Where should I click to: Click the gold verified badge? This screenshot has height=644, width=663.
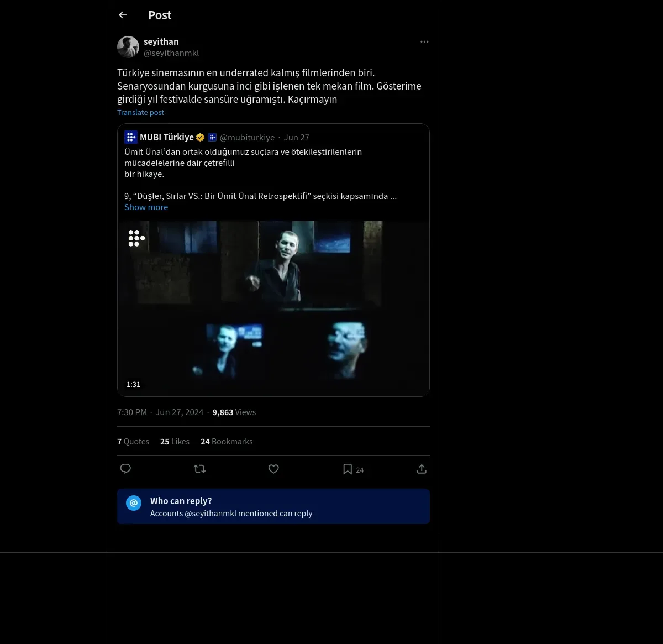click(200, 137)
